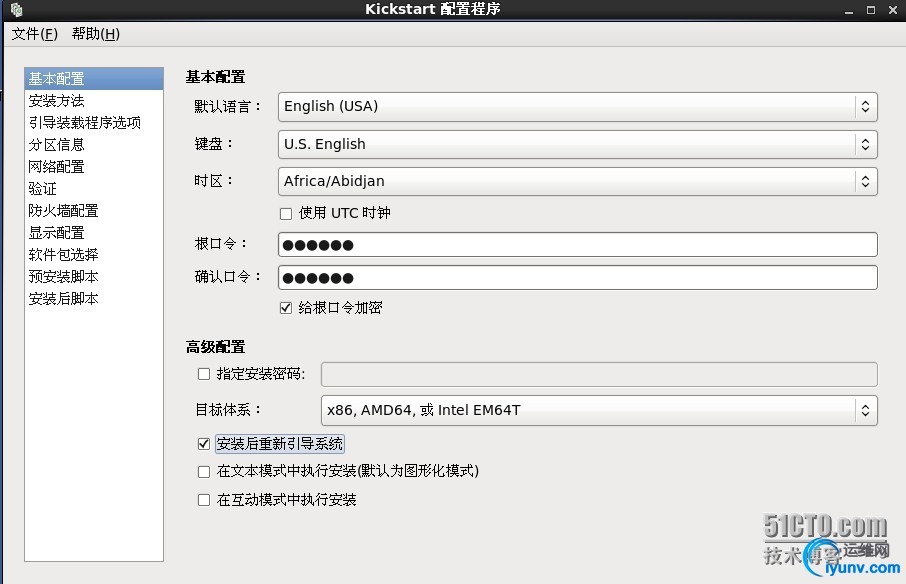Enable 指定安装密码 checkbox

[x=203, y=374]
